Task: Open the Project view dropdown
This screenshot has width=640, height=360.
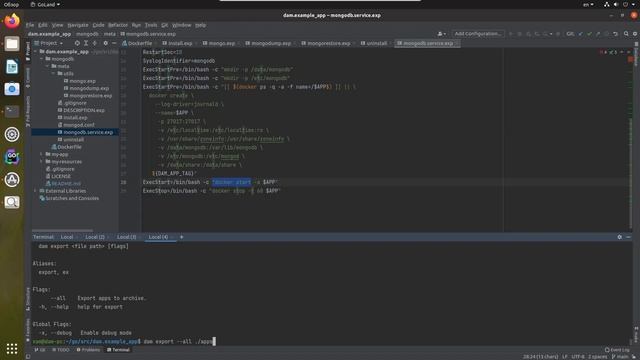Action: 49,43
